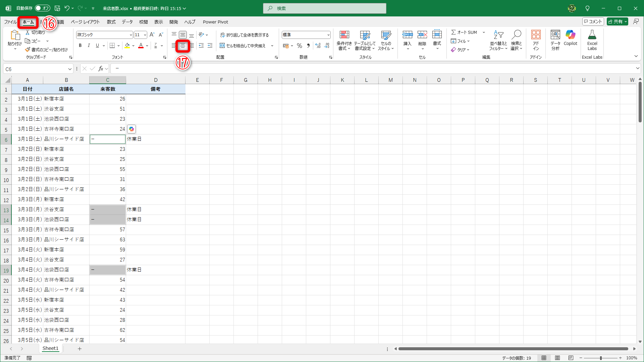
Task: Click the format painter brush icon
Action: 28,50
